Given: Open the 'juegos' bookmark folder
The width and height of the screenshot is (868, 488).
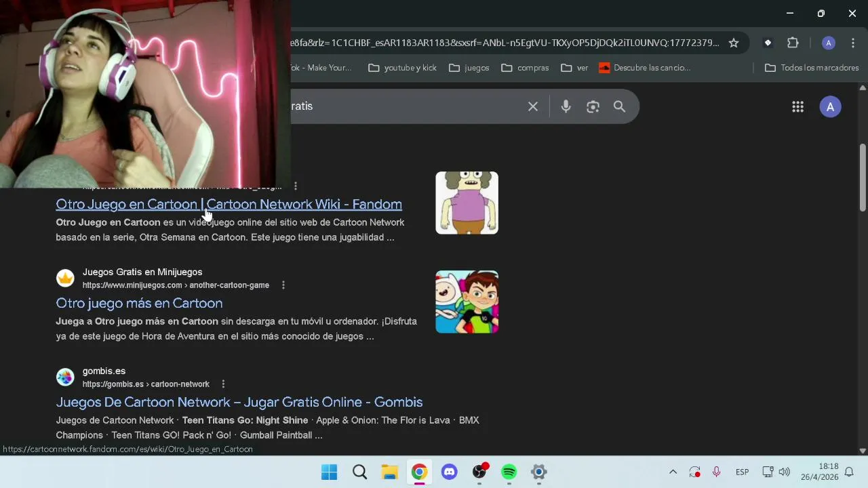Looking at the screenshot, I should (469, 68).
